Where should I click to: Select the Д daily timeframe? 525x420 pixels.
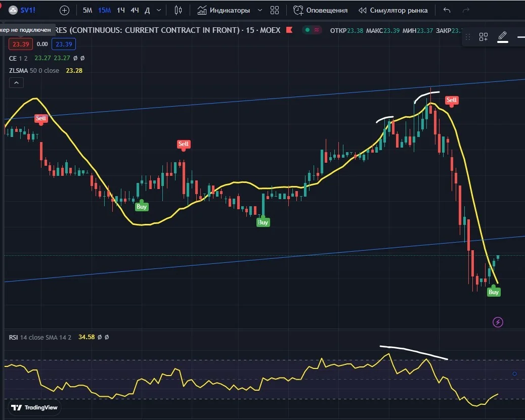(x=147, y=11)
